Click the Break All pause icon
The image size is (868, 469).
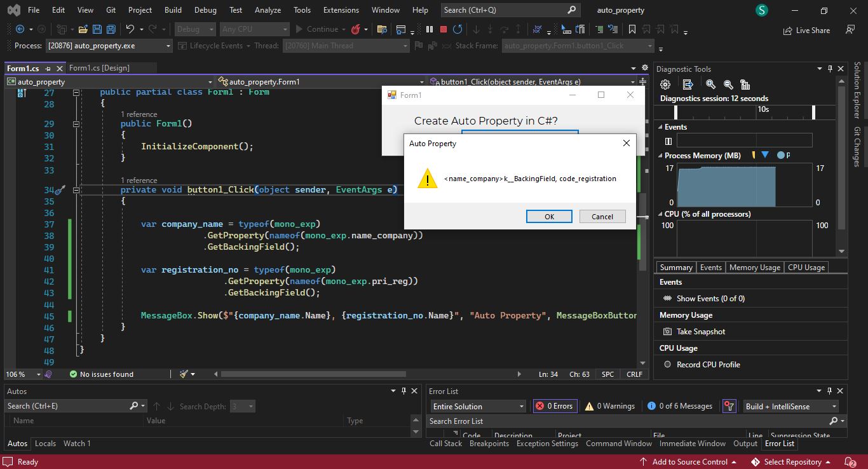click(430, 29)
